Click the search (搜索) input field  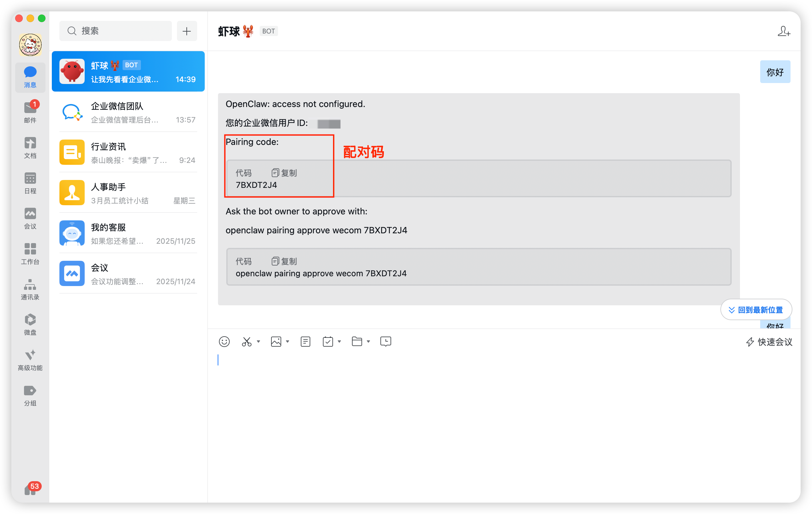click(x=116, y=31)
